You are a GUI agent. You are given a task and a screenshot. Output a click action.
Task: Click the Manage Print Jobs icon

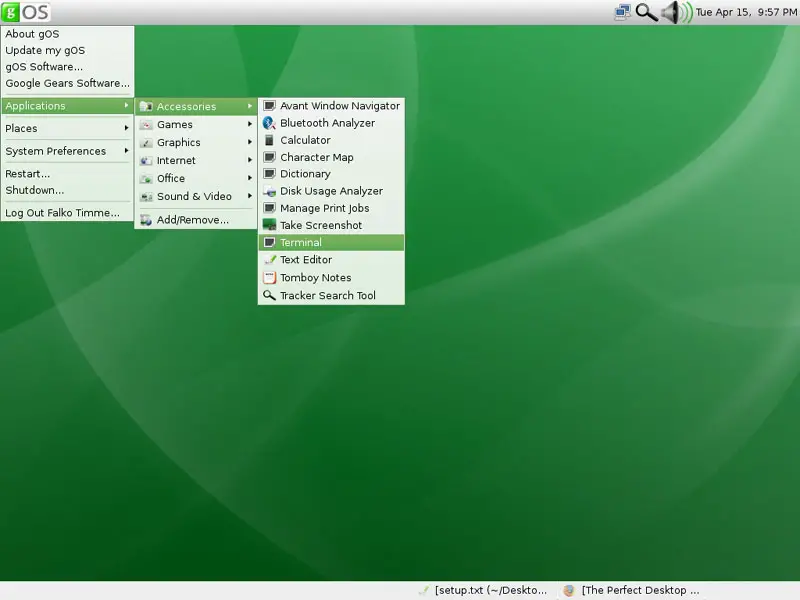tap(269, 208)
